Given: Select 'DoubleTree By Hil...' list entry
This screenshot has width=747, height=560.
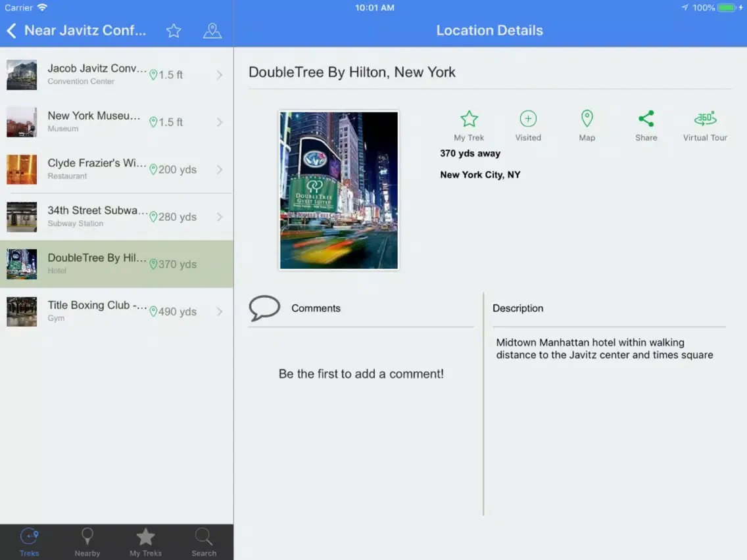Looking at the screenshot, I should click(117, 264).
